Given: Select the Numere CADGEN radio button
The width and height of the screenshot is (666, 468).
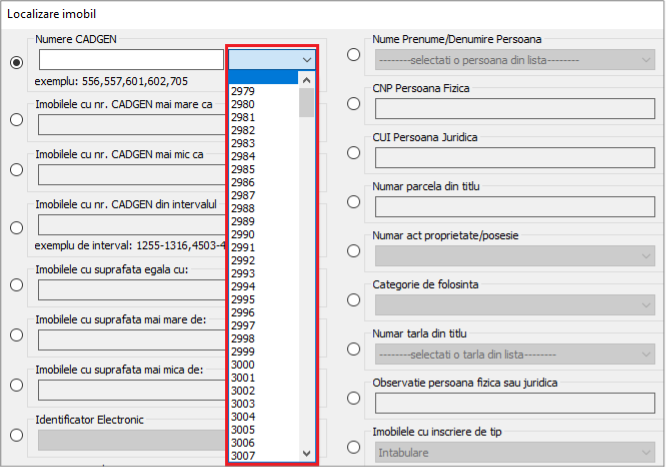Looking at the screenshot, I should [x=16, y=62].
